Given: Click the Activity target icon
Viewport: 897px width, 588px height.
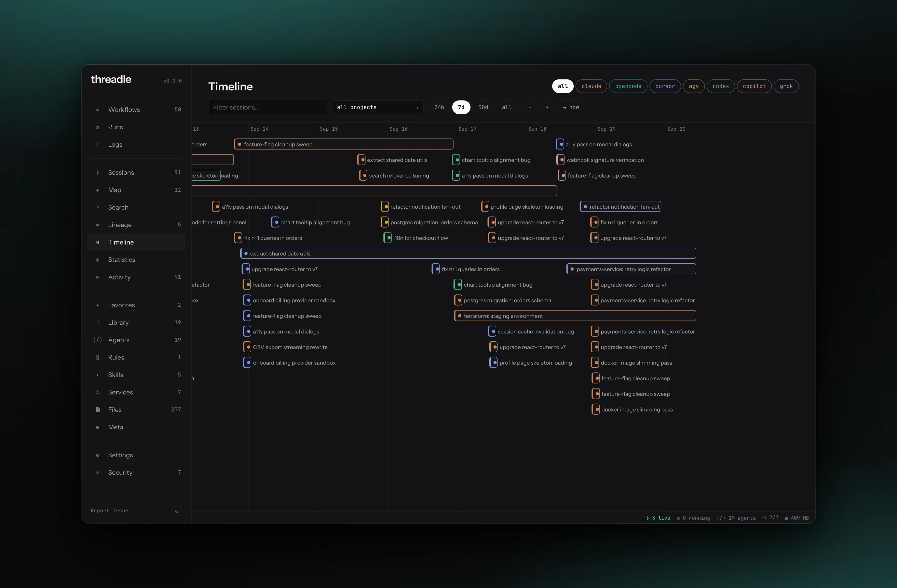Looking at the screenshot, I should point(98,277).
